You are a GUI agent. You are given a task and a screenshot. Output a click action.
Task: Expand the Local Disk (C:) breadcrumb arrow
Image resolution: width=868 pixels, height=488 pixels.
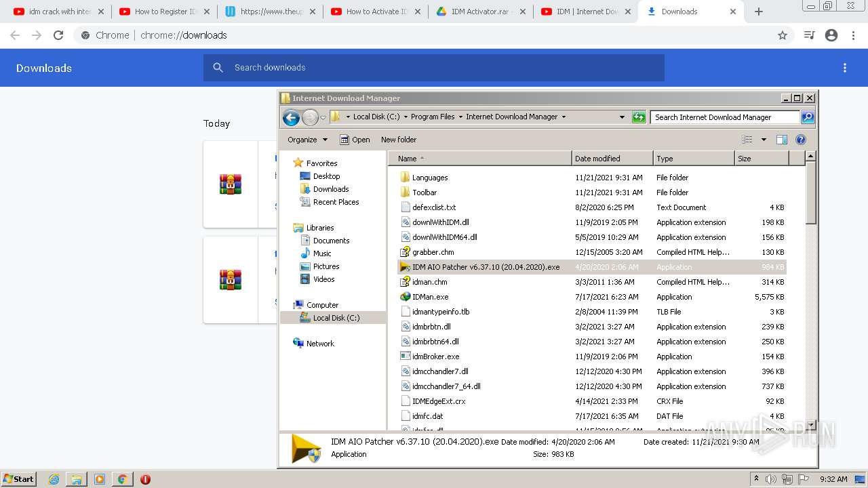pos(406,117)
